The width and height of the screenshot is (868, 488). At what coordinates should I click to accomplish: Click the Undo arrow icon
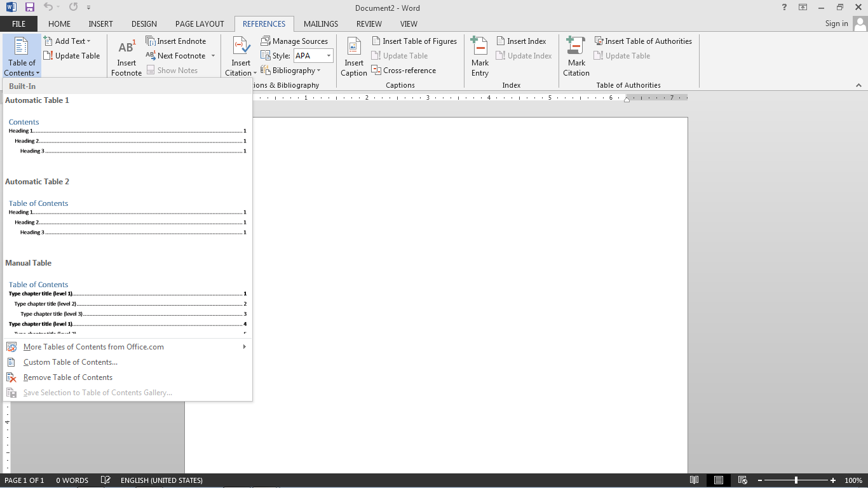point(48,8)
